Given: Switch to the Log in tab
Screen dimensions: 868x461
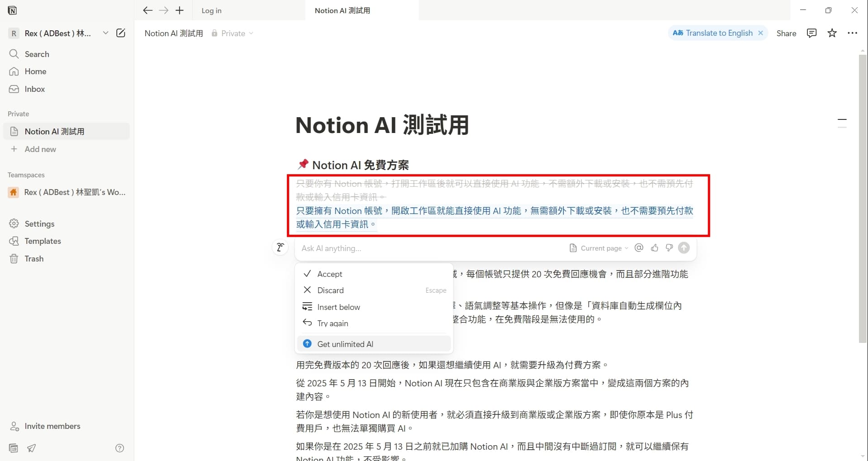Looking at the screenshot, I should [x=211, y=10].
